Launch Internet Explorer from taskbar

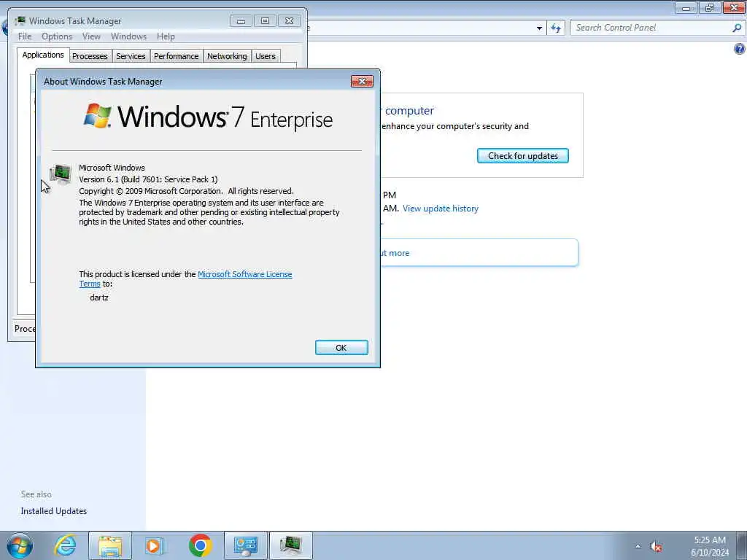[65, 545]
